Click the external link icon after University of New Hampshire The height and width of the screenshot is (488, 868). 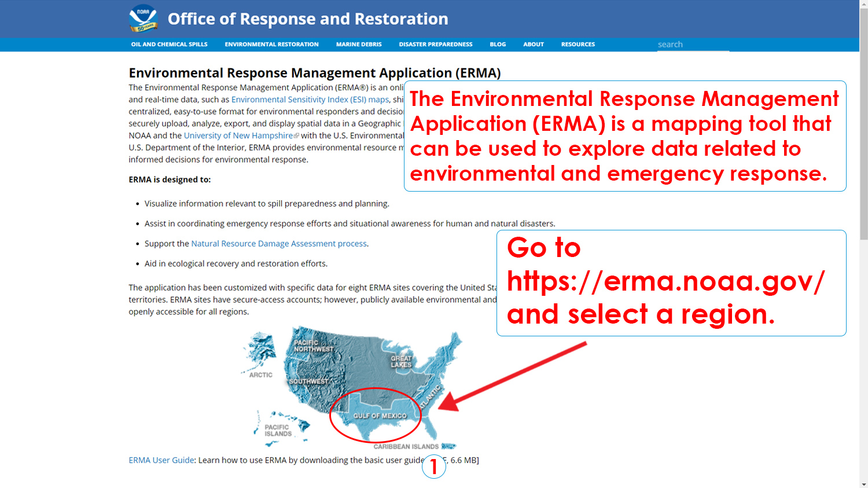click(x=297, y=135)
